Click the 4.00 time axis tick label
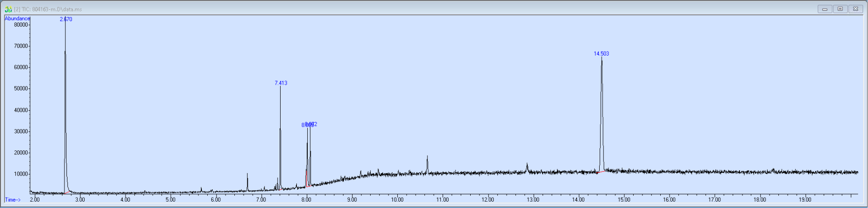 (x=125, y=200)
